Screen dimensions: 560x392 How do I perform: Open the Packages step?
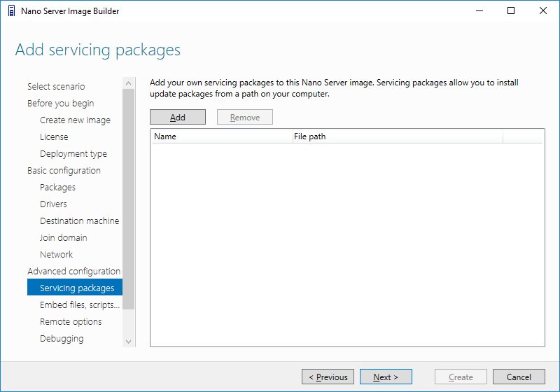click(x=57, y=187)
